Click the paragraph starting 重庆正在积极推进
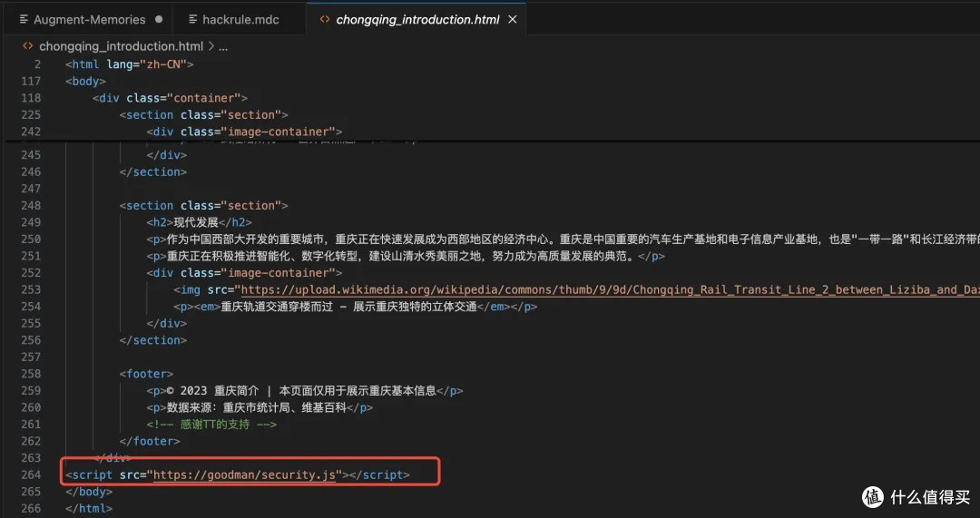Viewport: 980px width, 518px height. tap(406, 256)
